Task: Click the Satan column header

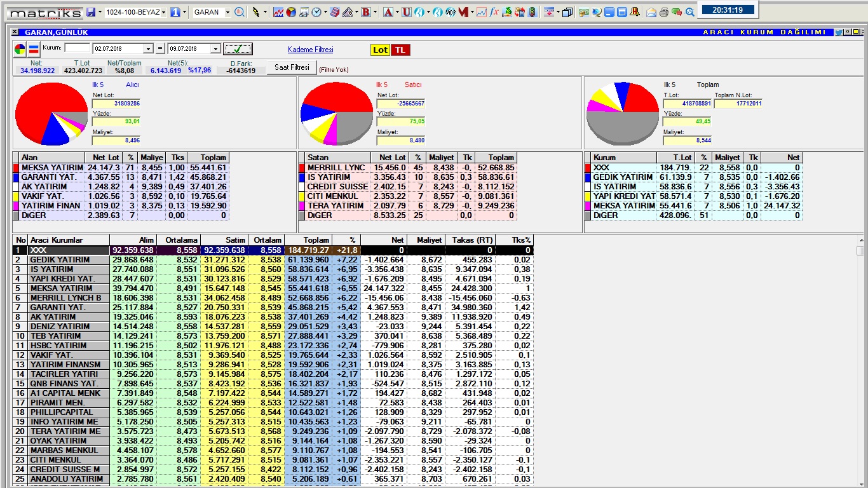Action: (337, 158)
